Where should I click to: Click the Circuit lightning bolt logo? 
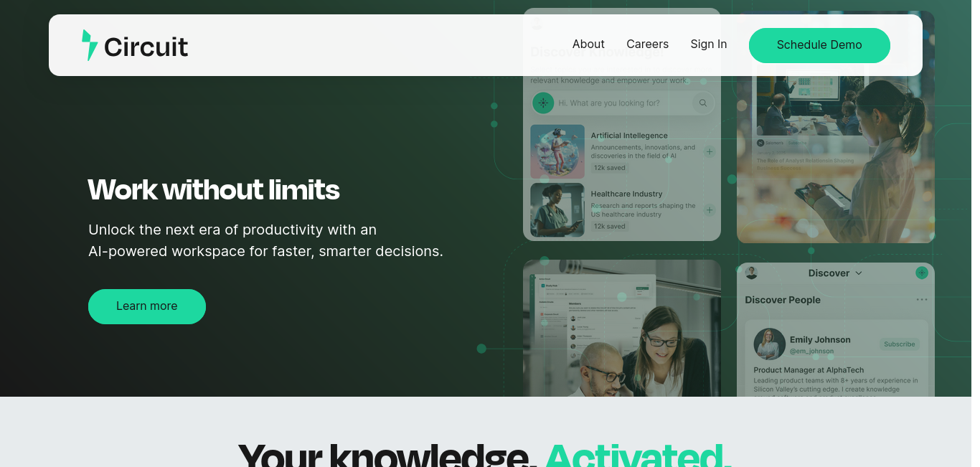coord(90,45)
